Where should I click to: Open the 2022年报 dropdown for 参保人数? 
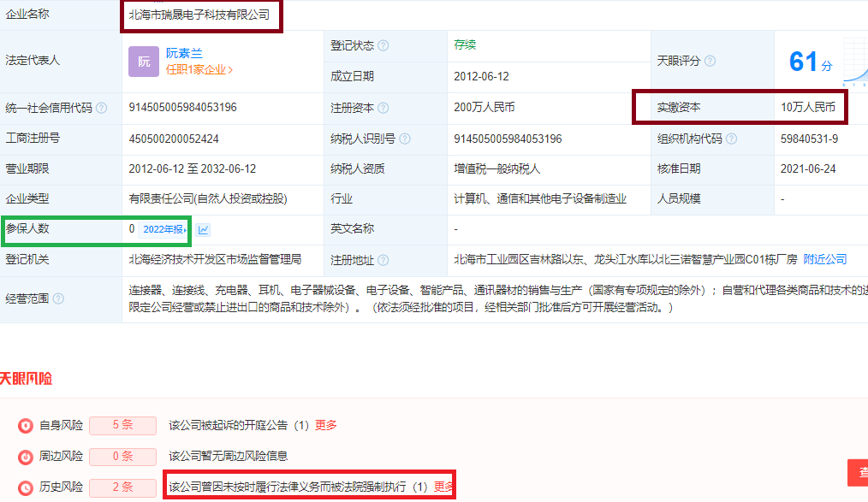pyautogui.click(x=164, y=229)
